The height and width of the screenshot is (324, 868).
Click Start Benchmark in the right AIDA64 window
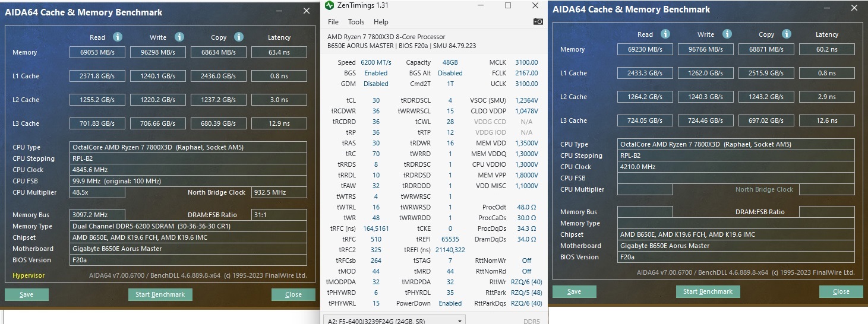[708, 291]
